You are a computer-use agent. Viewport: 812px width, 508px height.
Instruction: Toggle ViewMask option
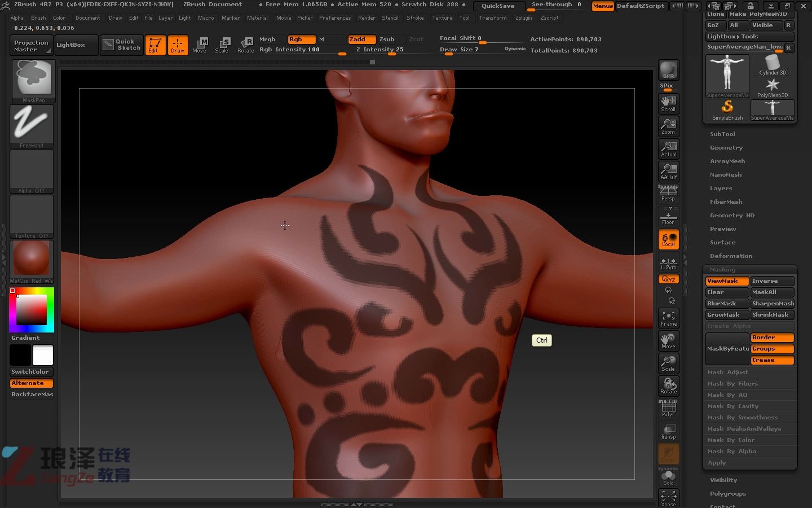point(727,281)
